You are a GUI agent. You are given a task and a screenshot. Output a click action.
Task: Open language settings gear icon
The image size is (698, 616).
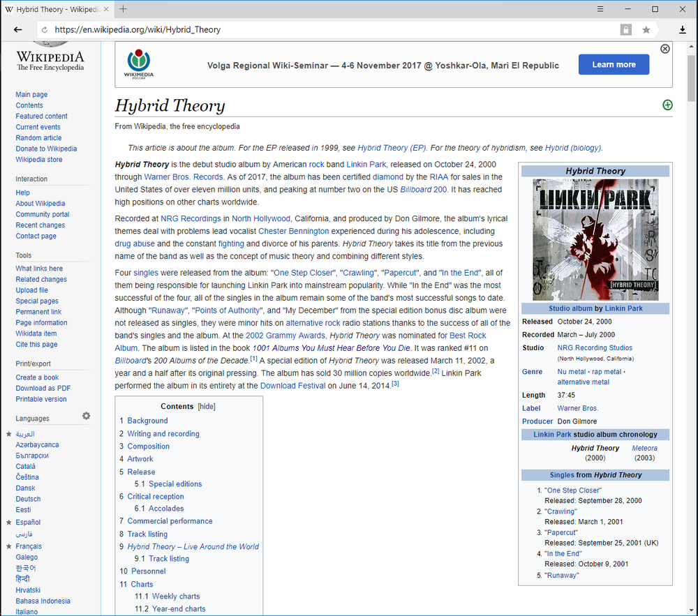click(x=86, y=416)
